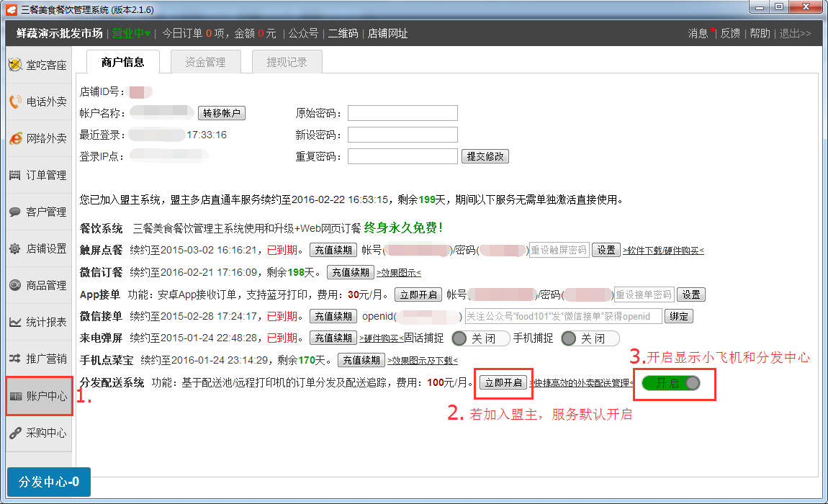The height and width of the screenshot is (504, 828).
Task: Open the 软件下载/硬件购买 link
Action: pyautogui.click(x=663, y=251)
